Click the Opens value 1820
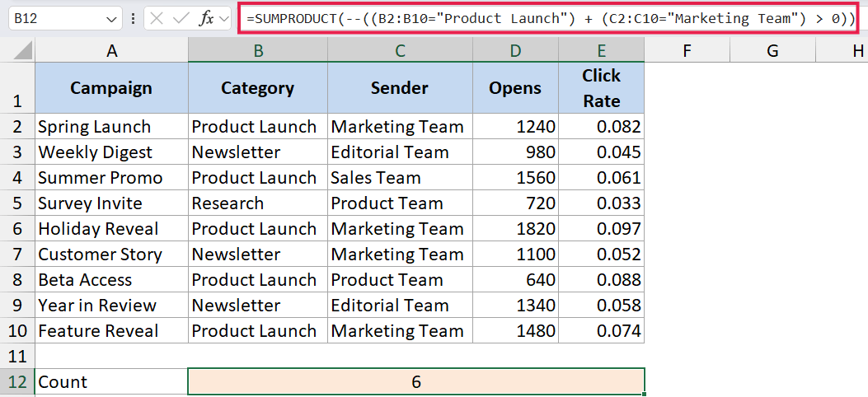The height and width of the screenshot is (397, 868). click(516, 228)
